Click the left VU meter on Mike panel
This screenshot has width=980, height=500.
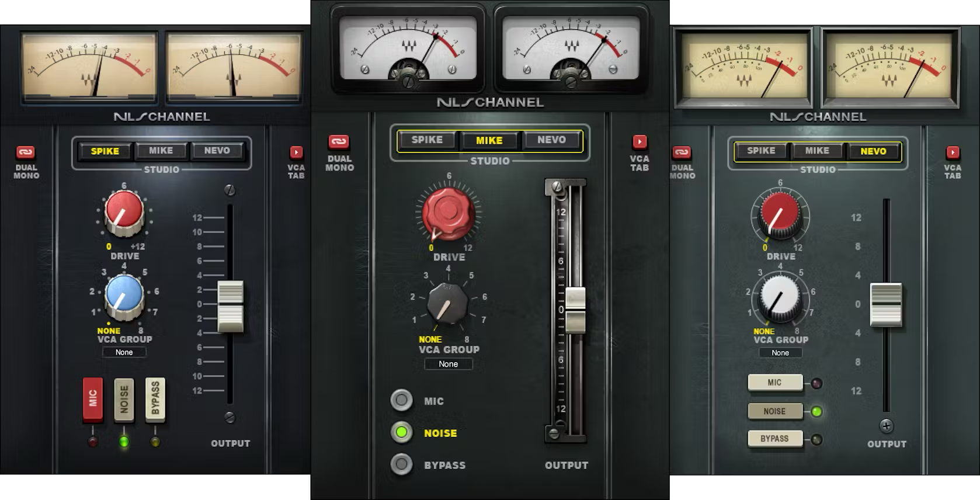click(408, 48)
